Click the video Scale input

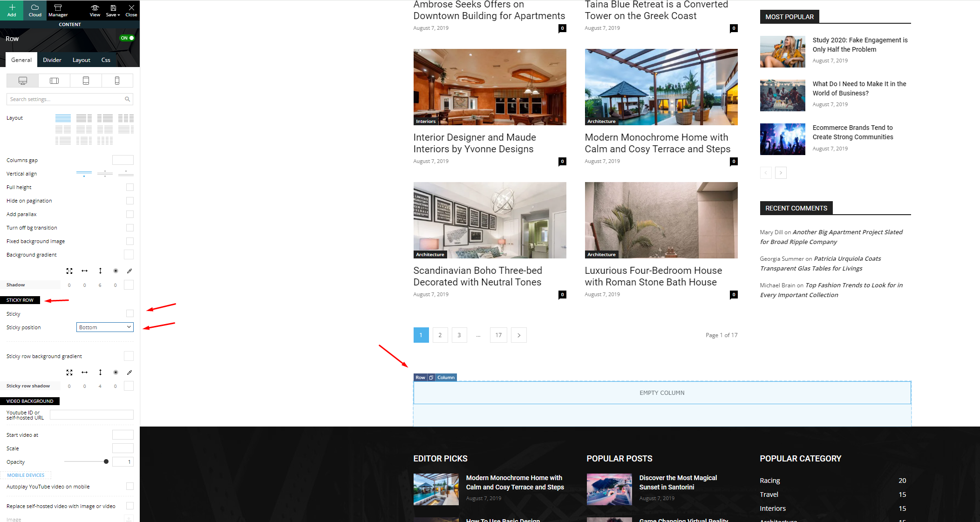pos(123,448)
